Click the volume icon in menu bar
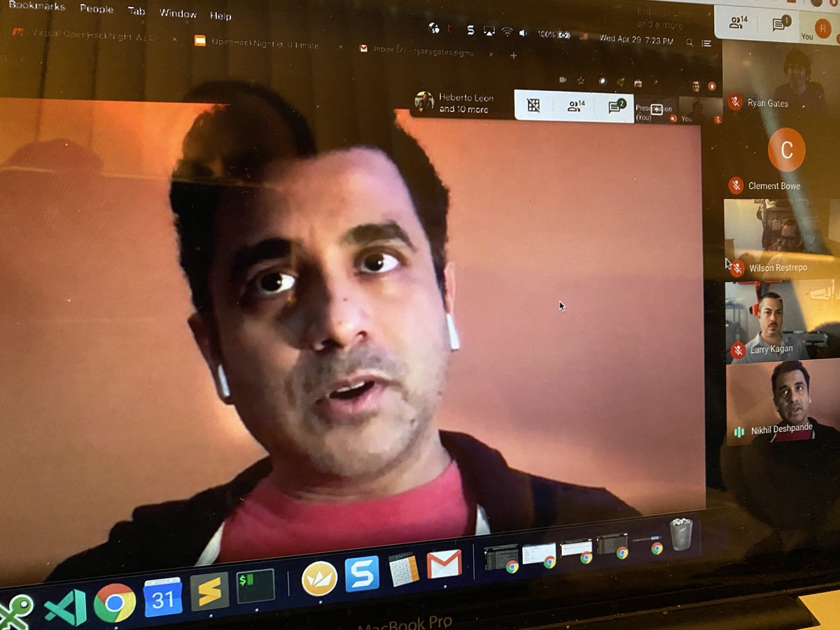This screenshot has width=840, height=630. click(x=523, y=32)
